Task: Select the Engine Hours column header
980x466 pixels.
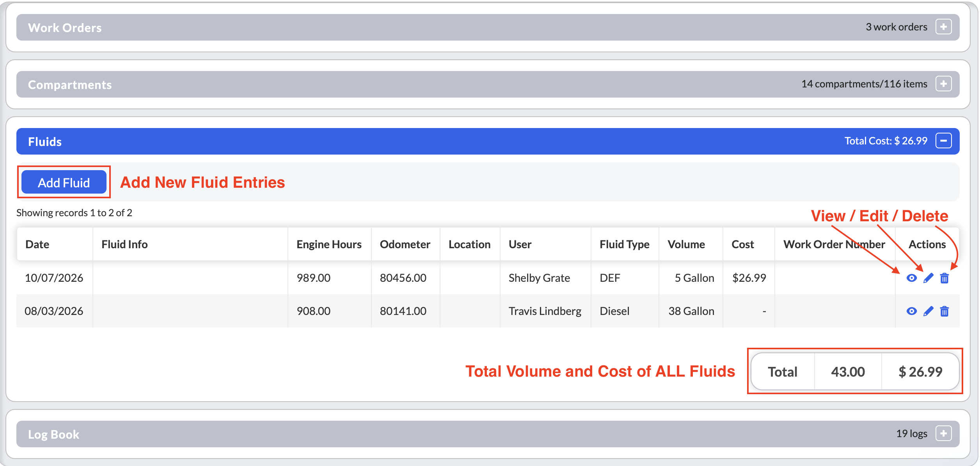Action: [x=329, y=244]
